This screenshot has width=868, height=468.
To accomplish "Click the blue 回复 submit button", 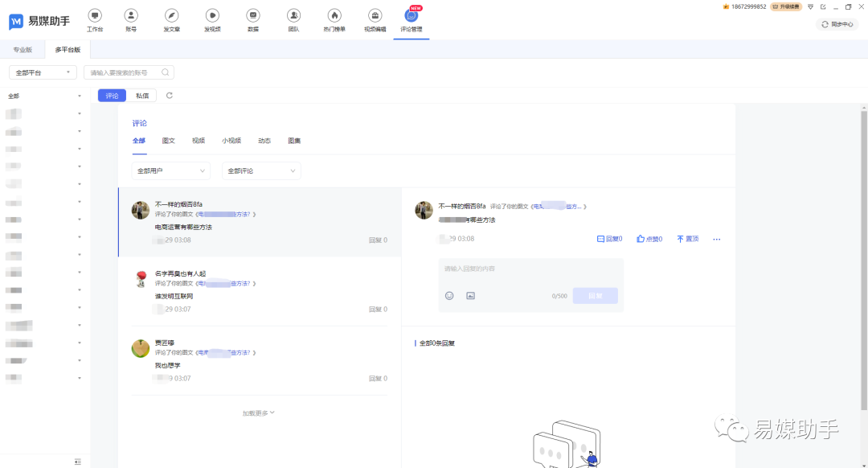I will (x=595, y=296).
